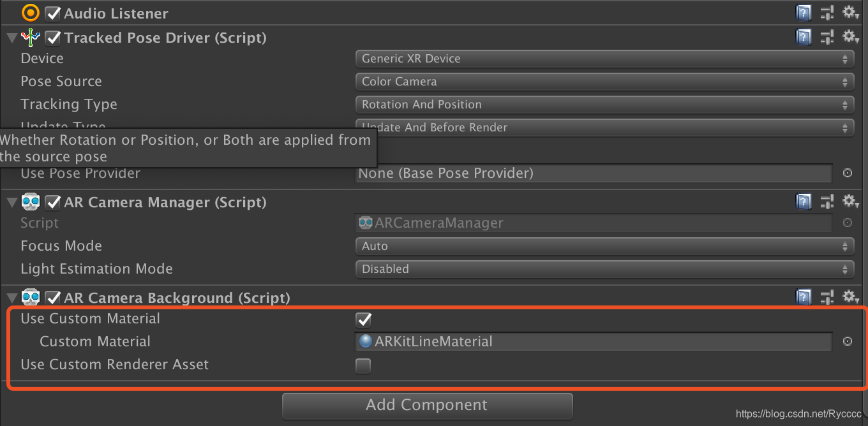The image size is (868, 426).
Task: Open AR Camera Manager gear settings menu
Action: coord(849,202)
